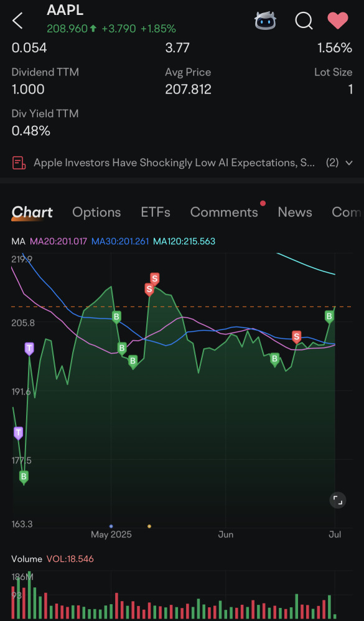This screenshot has width=364, height=621.
Task: Tap the MA120 indicator label
Action: pos(184,241)
